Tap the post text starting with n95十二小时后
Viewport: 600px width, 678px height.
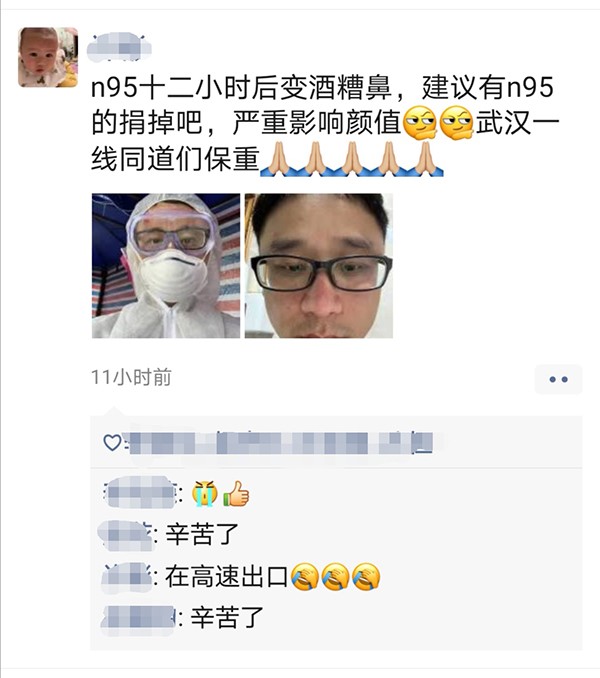click(x=325, y=124)
